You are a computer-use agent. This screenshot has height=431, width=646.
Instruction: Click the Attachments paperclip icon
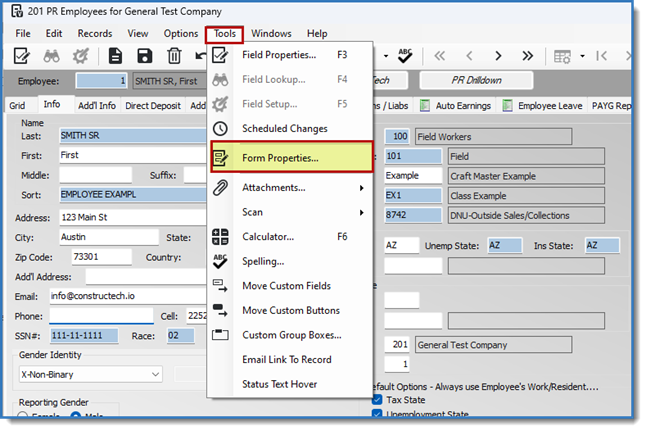pos(220,187)
